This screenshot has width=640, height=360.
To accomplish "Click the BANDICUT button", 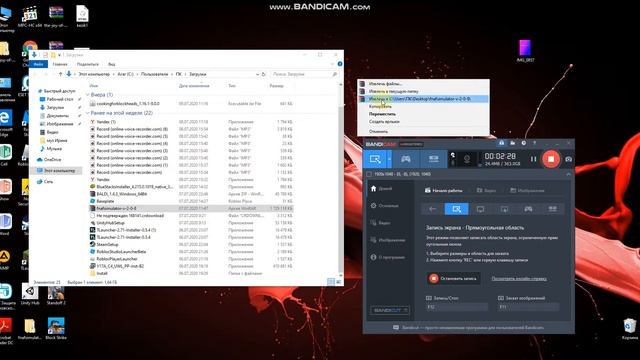I will pyautogui.click(x=390, y=310).
